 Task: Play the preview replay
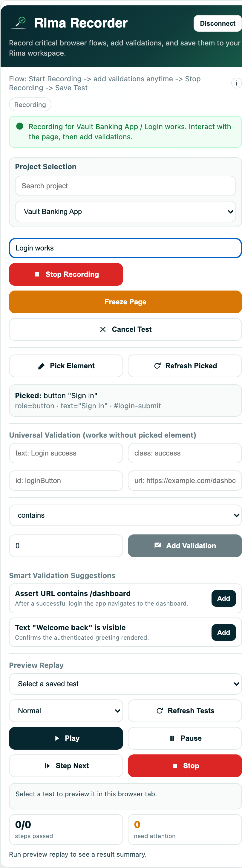[66, 738]
